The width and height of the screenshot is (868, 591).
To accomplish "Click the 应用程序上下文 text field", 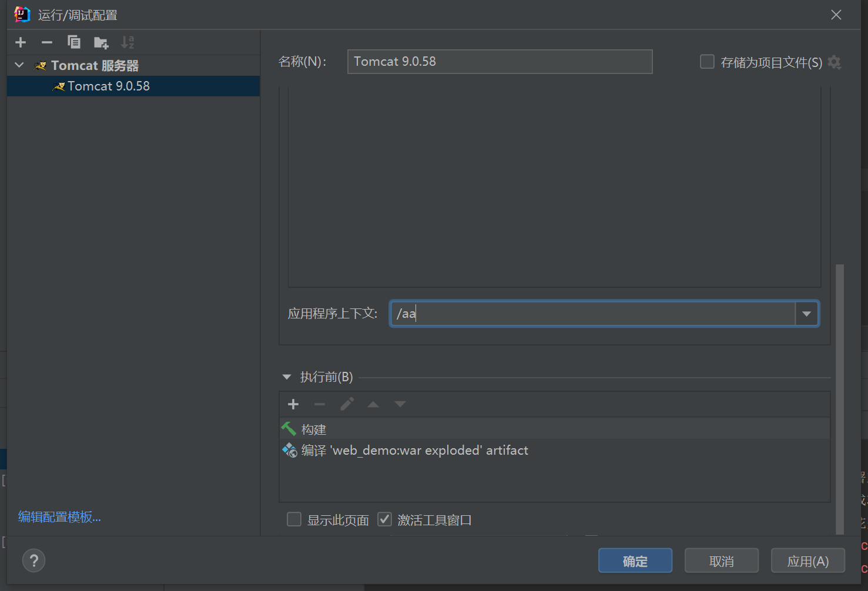I will [592, 314].
